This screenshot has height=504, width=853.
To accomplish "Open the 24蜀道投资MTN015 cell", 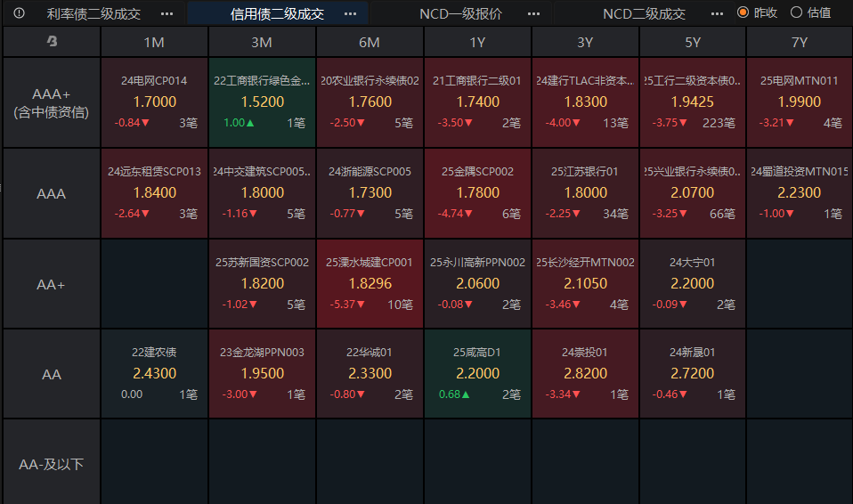I will [x=800, y=193].
